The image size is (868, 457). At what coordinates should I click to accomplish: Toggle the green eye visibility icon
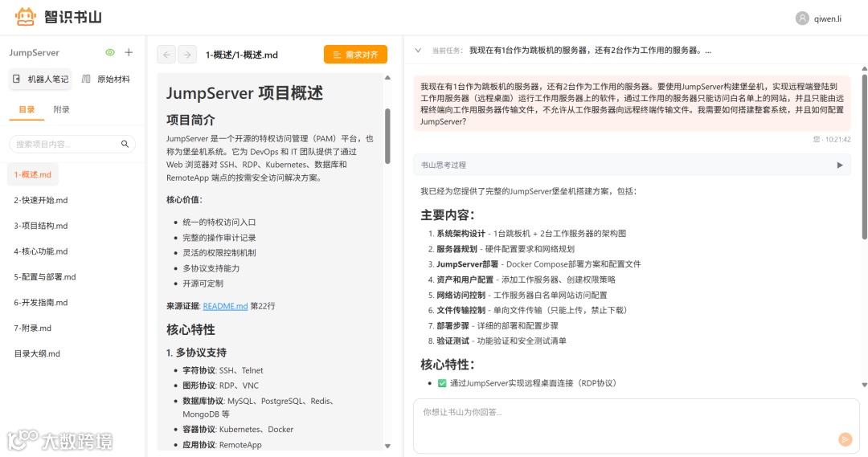(x=110, y=52)
